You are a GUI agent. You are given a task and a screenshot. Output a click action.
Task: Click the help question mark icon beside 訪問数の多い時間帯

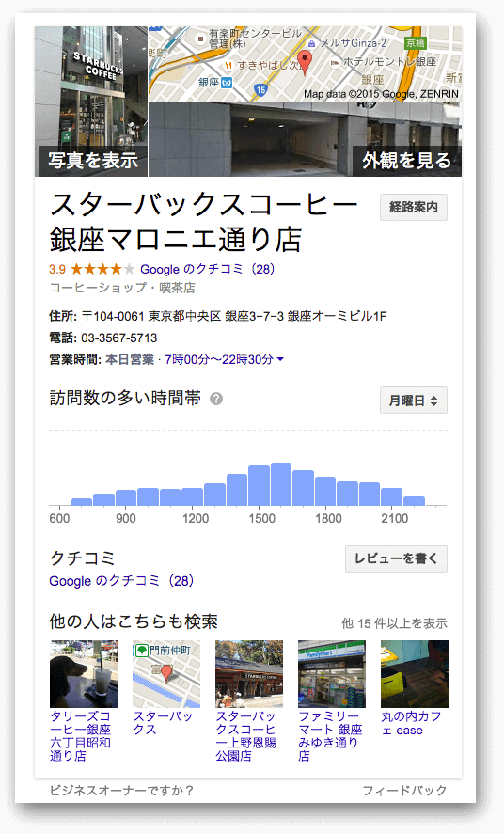coord(216,399)
